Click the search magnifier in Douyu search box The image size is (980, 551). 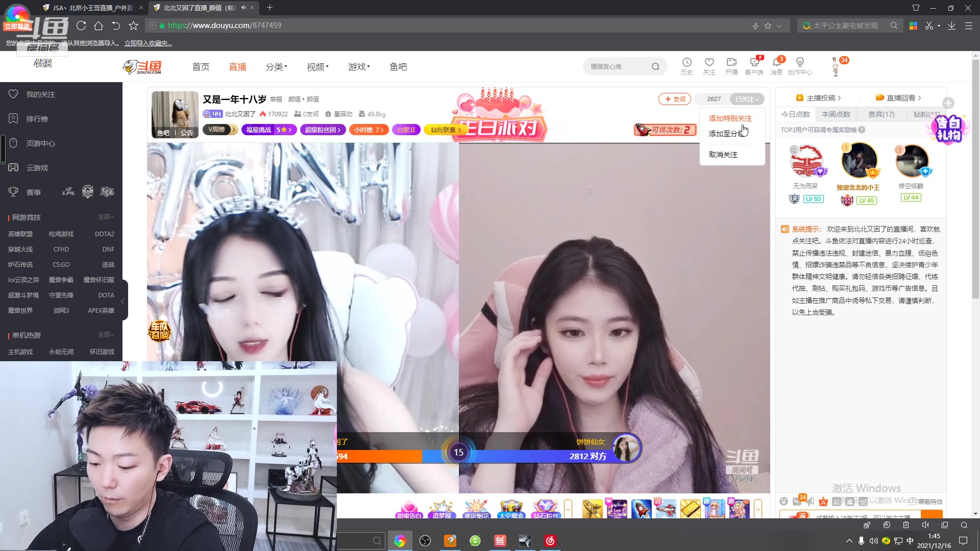(x=655, y=67)
